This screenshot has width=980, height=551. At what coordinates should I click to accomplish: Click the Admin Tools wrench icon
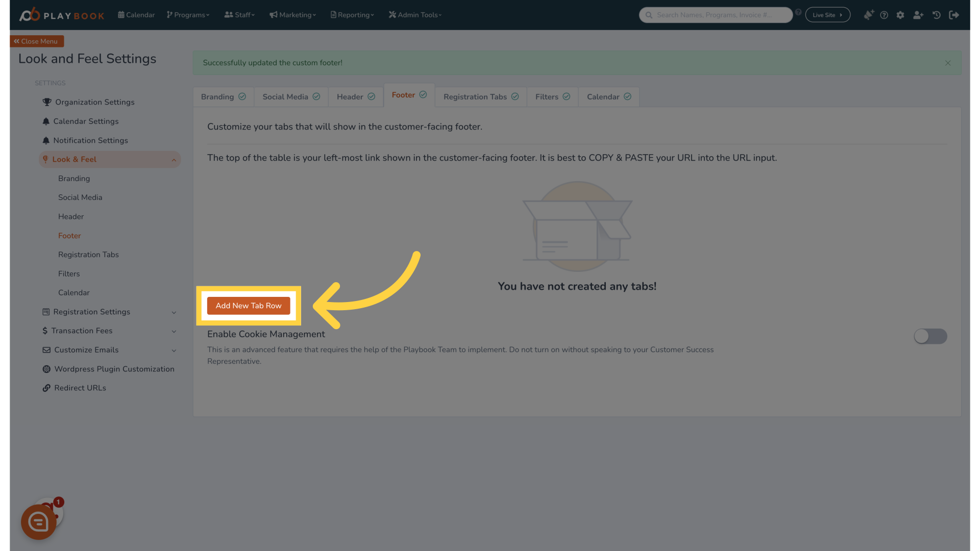(393, 15)
